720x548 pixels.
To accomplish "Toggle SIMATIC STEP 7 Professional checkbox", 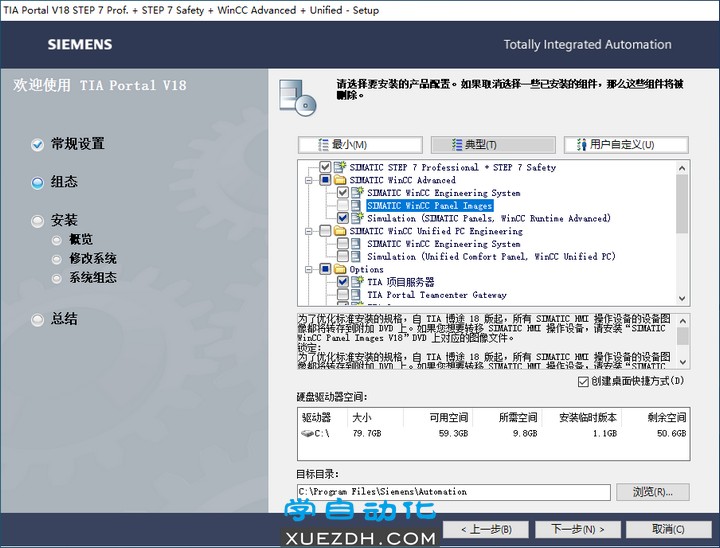I will [x=325, y=167].
